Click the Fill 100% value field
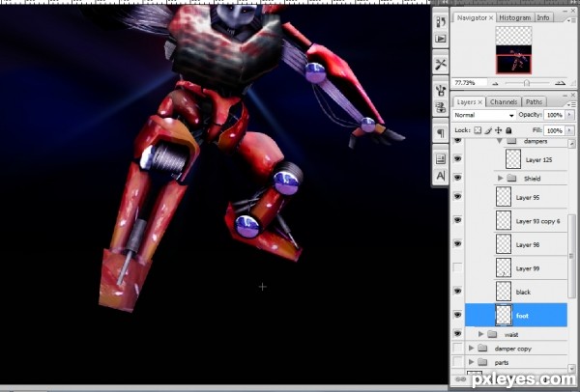This screenshot has width=580, height=392. coord(555,130)
